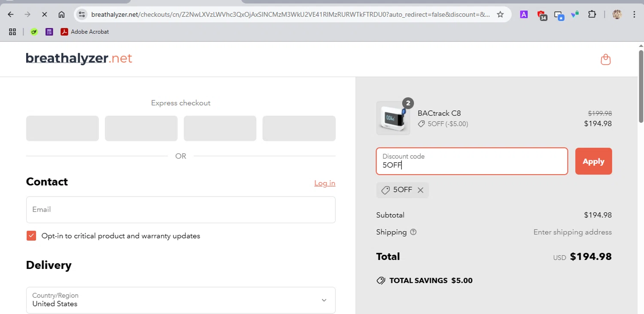The image size is (644, 314).
Task: Open the Chrome profile avatar
Action: pos(617,14)
